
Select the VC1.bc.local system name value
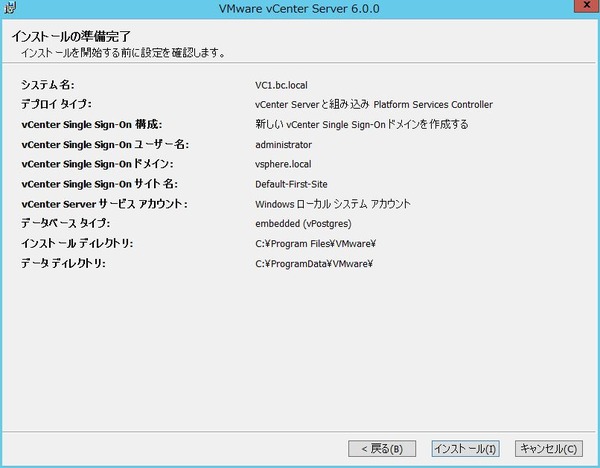pos(281,85)
